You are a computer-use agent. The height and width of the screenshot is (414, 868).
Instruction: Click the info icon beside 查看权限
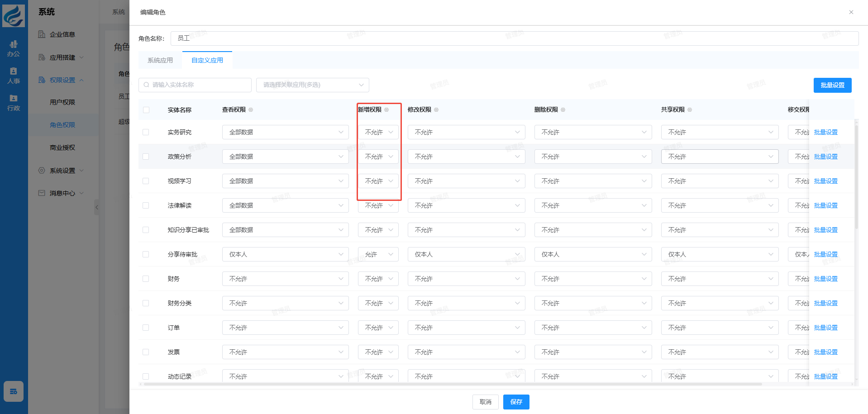pos(251,110)
